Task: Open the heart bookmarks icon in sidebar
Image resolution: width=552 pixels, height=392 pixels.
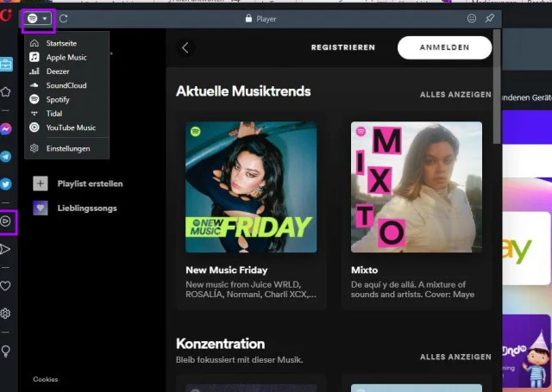Action: [5, 286]
